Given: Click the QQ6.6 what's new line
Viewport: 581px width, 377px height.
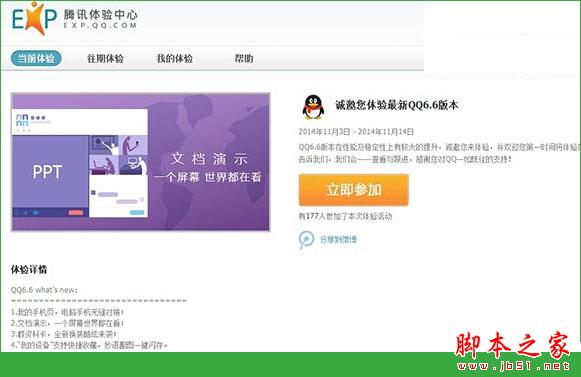Looking at the screenshot, I should coord(44,290).
